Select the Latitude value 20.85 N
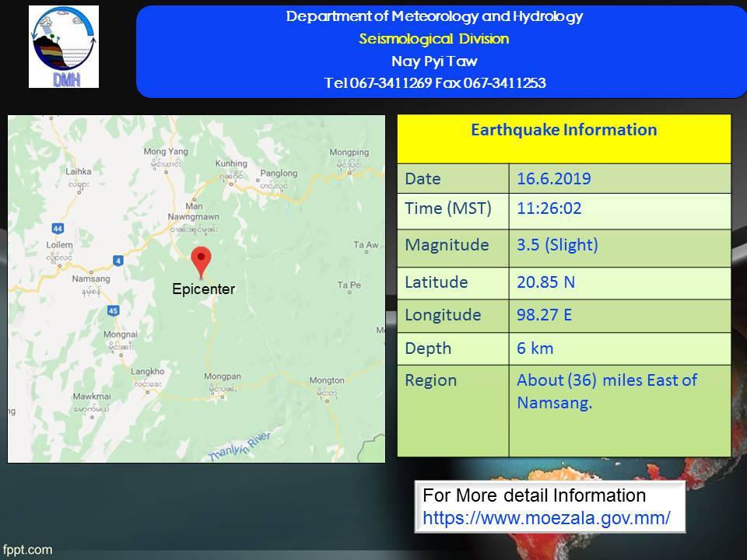The height and width of the screenshot is (560, 747). pyautogui.click(x=545, y=282)
